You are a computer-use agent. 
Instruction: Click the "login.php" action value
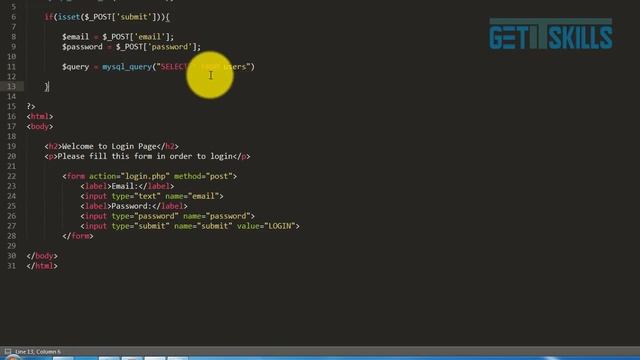coord(145,176)
